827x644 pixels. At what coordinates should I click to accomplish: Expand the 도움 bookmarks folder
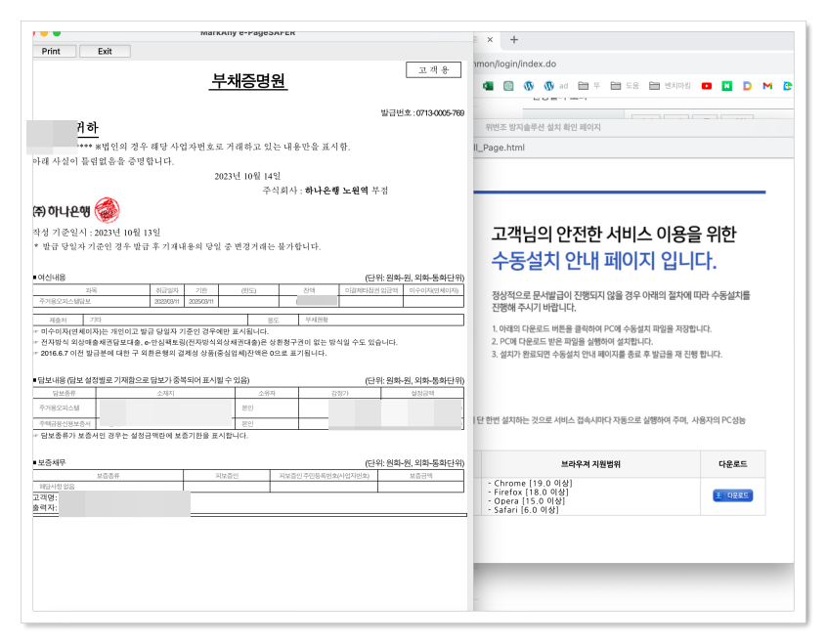(623, 84)
